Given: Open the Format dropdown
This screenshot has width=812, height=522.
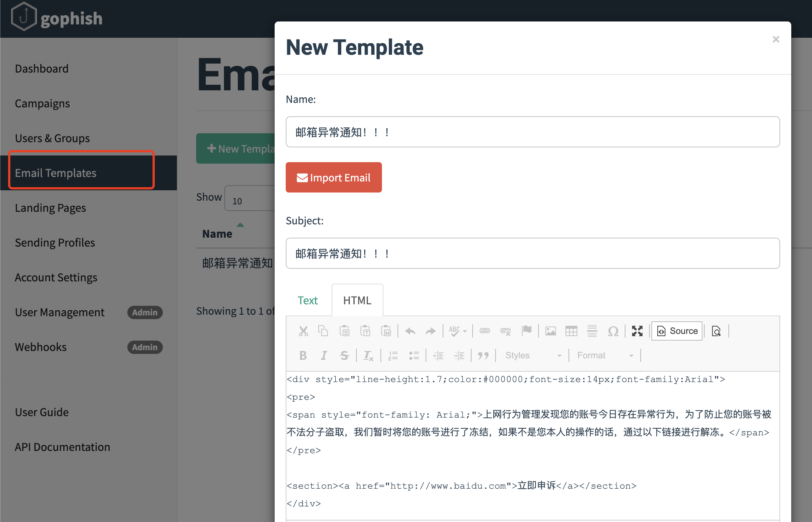Looking at the screenshot, I should point(605,355).
